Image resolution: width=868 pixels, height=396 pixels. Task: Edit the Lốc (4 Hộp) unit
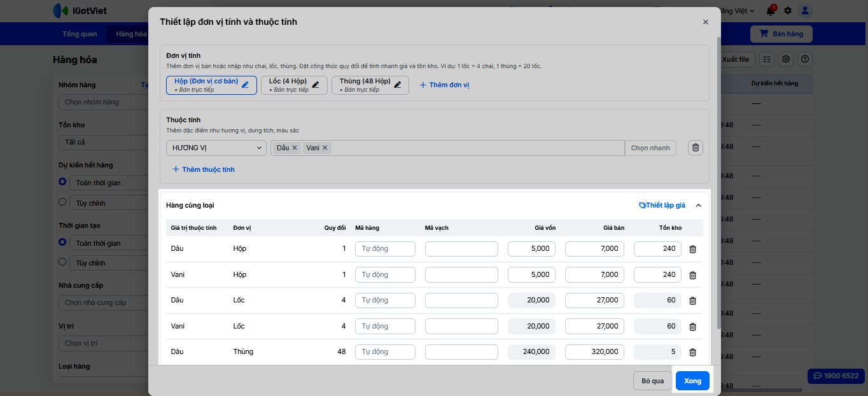pos(316,85)
